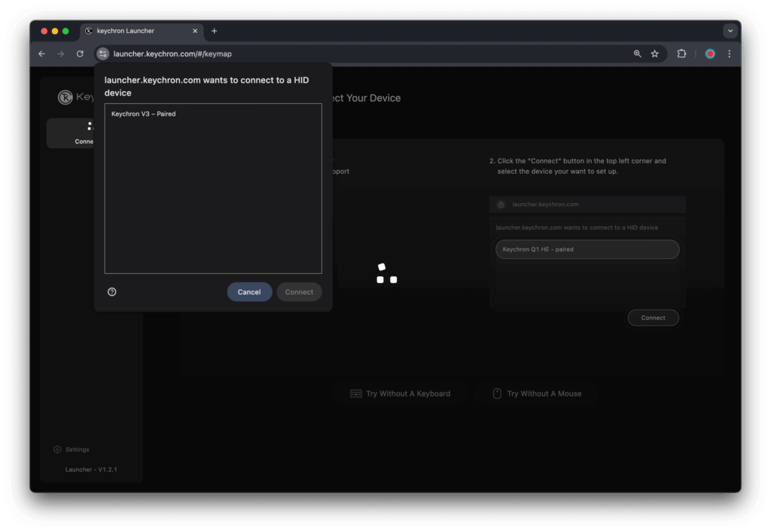771x532 pixels.
Task: Open the Extensions puzzle icon
Action: click(681, 53)
